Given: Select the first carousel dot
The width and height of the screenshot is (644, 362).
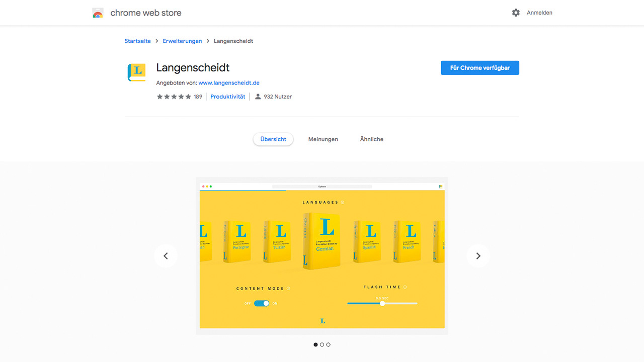Looking at the screenshot, I should 316,345.
